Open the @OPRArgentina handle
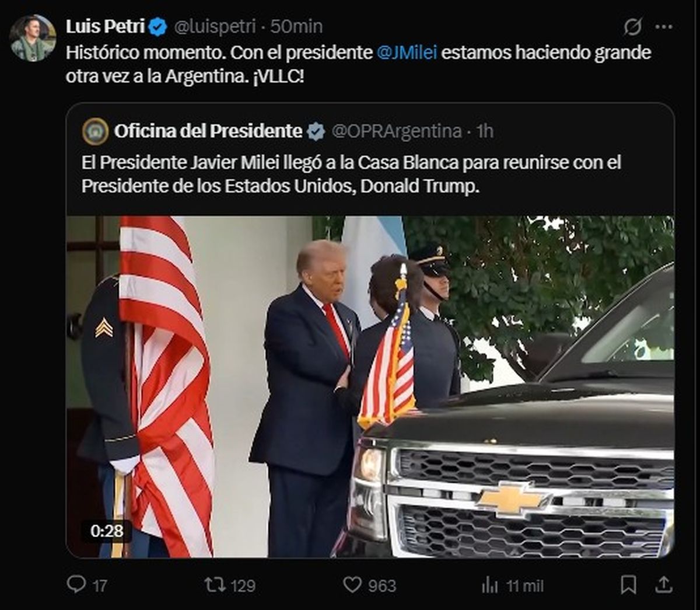 pos(397,131)
